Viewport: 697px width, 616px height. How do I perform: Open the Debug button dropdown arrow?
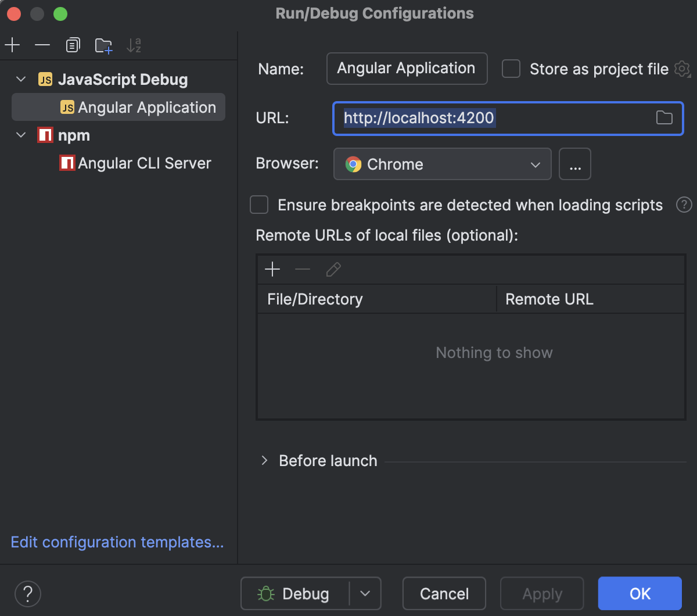[x=365, y=593]
